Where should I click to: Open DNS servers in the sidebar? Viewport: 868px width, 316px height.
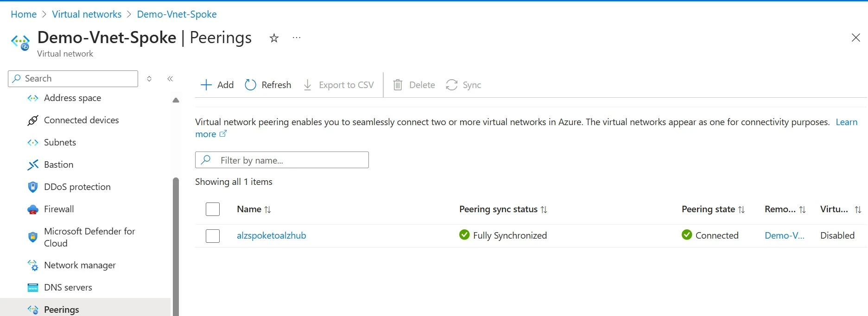[68, 287]
